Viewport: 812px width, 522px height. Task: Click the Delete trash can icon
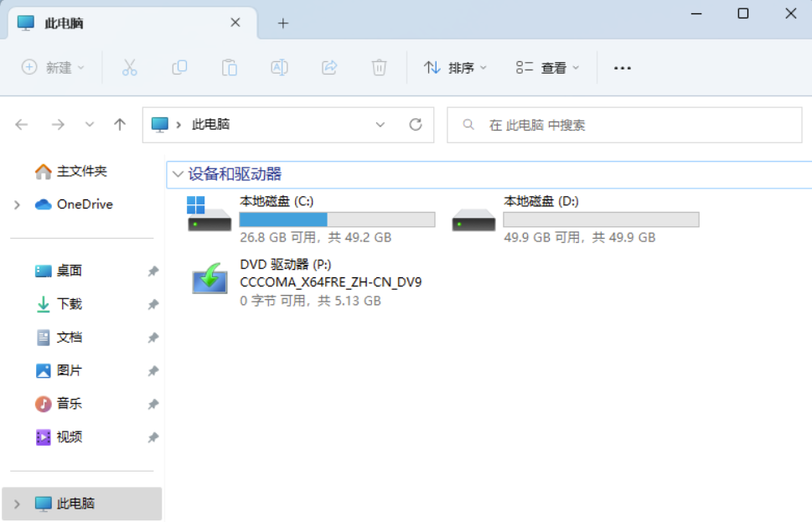coord(379,67)
